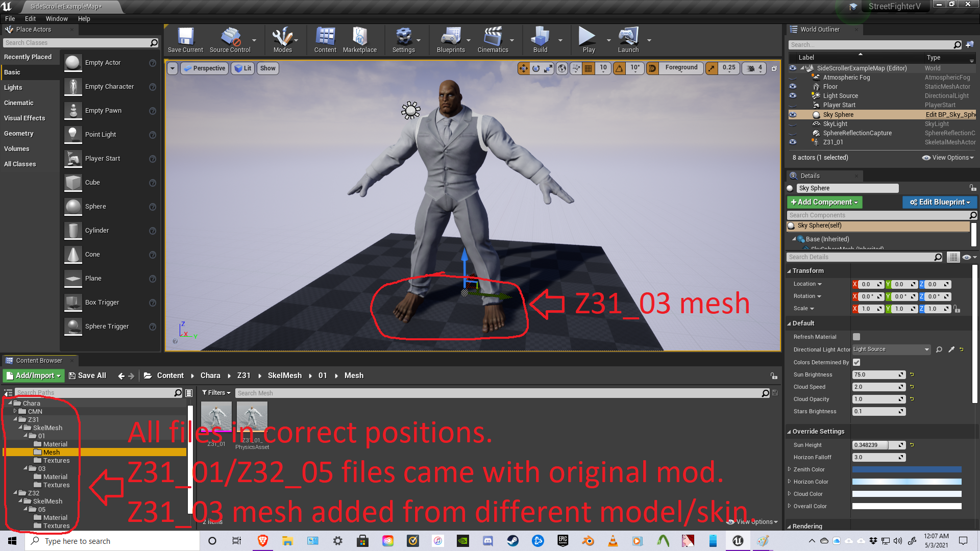Screen dimensions: 980x551
Task: Open the File menu
Action: tap(10, 19)
